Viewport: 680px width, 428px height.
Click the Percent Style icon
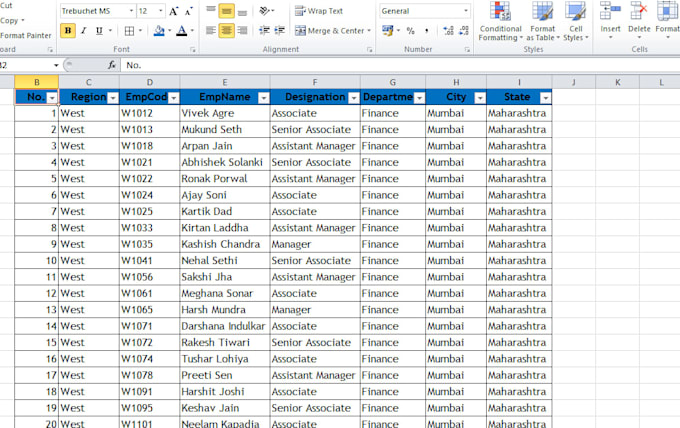click(x=410, y=30)
